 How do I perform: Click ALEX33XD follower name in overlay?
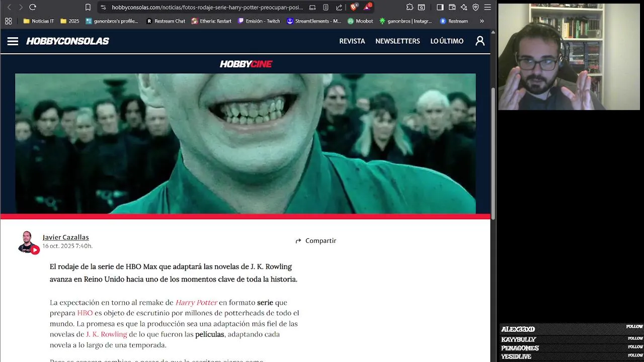click(x=518, y=329)
